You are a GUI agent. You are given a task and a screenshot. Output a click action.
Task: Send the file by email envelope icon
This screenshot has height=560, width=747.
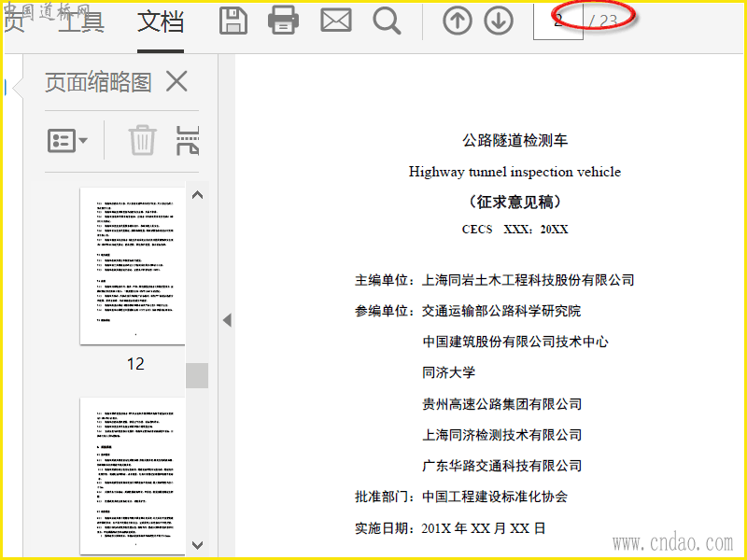click(x=336, y=21)
